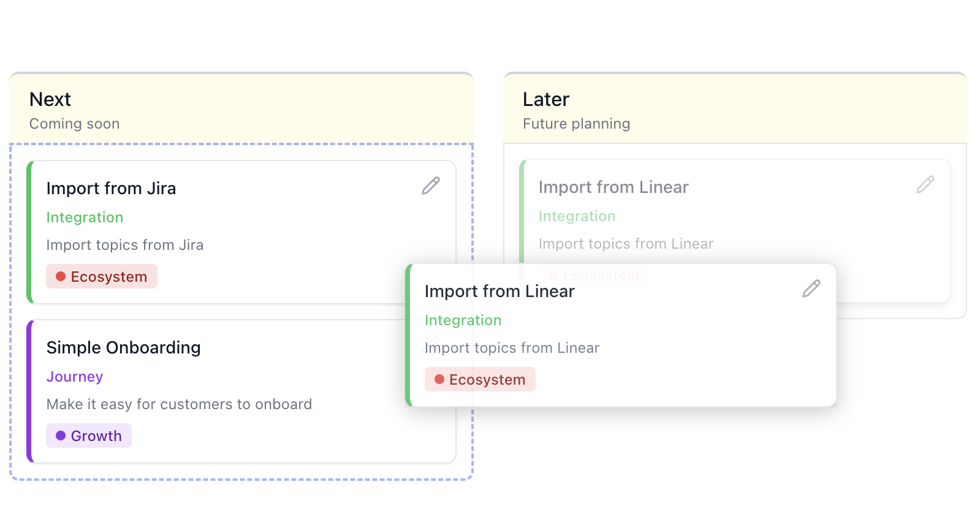Image resolution: width=980 pixels, height=509 pixels.
Task: Click dragged card's 'Import topics from Linear' description
Action: point(512,348)
